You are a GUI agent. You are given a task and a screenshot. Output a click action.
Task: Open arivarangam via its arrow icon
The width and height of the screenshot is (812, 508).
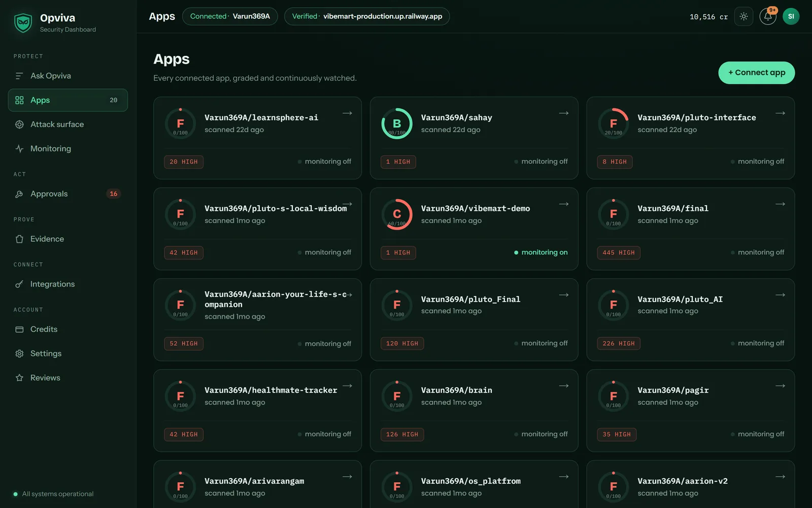click(347, 477)
